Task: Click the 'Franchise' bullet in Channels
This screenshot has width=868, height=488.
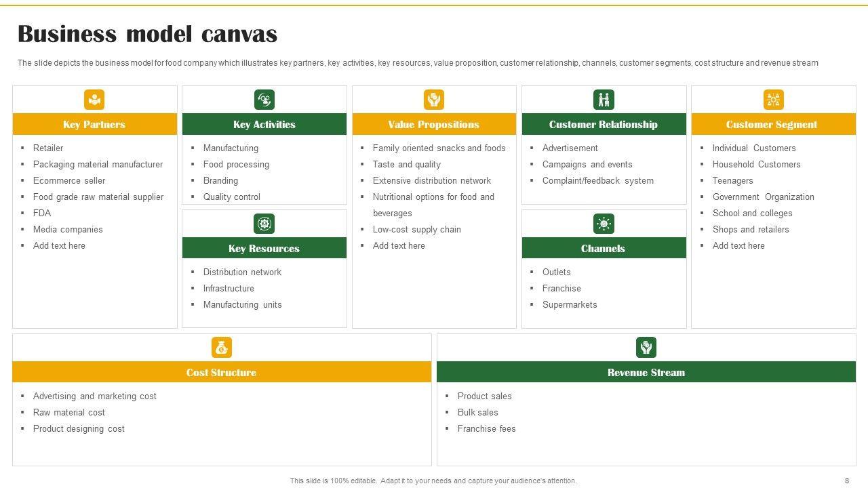Action: coord(561,288)
